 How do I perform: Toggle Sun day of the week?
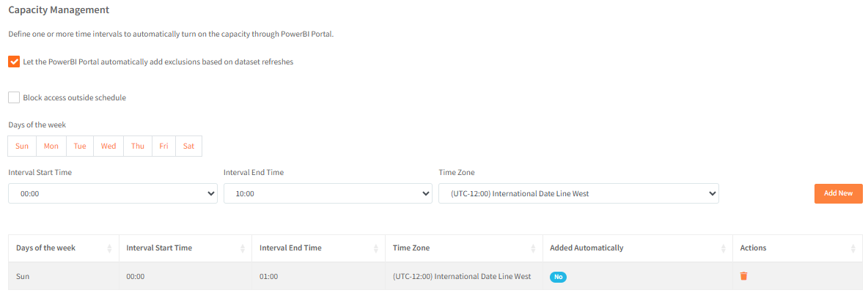coord(22,146)
